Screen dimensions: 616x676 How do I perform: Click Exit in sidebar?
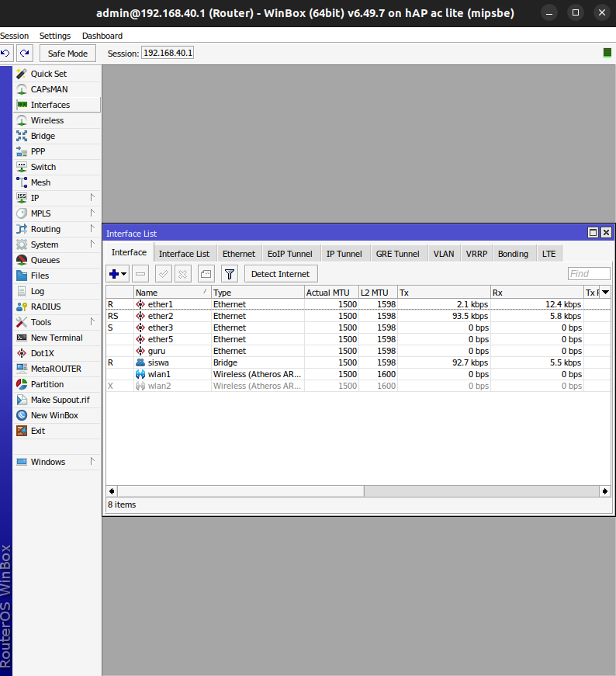click(57, 431)
